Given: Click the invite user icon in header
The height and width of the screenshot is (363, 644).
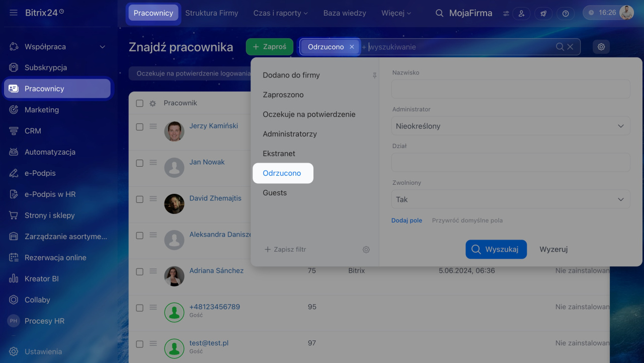Looking at the screenshot, I should (x=521, y=14).
